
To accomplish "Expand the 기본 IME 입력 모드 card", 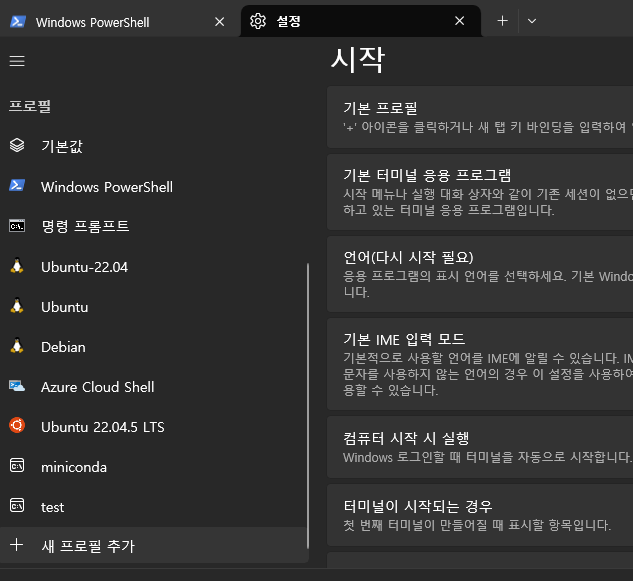I will click(x=480, y=364).
